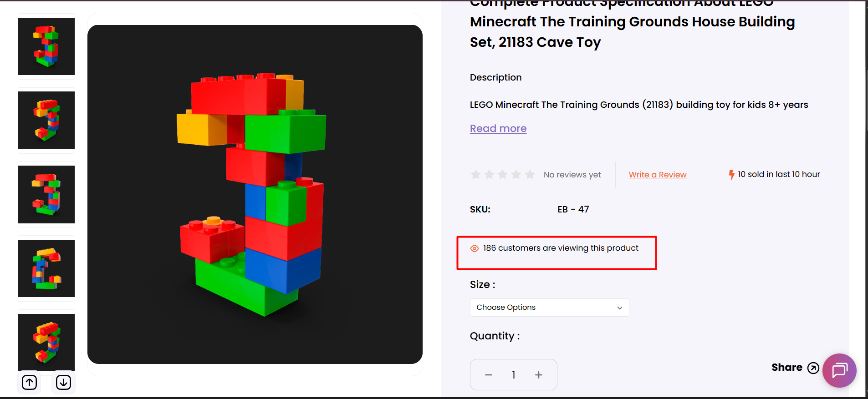Viewport: 868px width, 399px height.
Task: Click the eye icon beside viewing count
Action: pyautogui.click(x=475, y=248)
